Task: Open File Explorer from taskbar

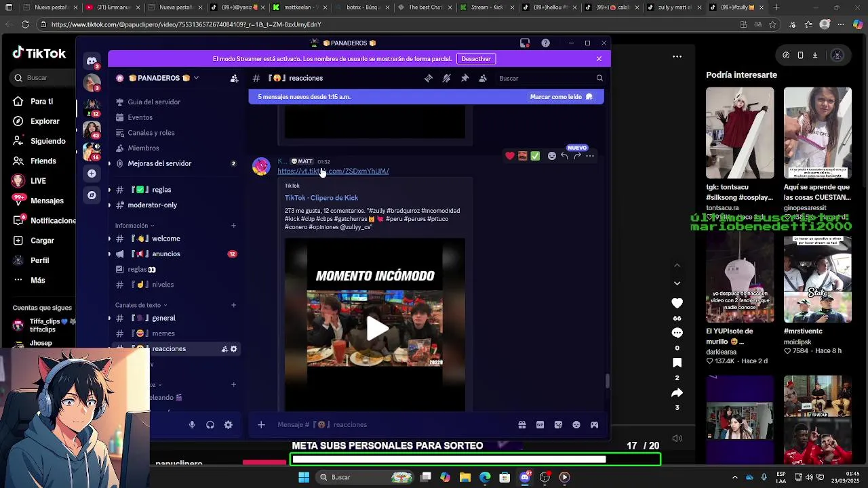Action: click(465, 478)
